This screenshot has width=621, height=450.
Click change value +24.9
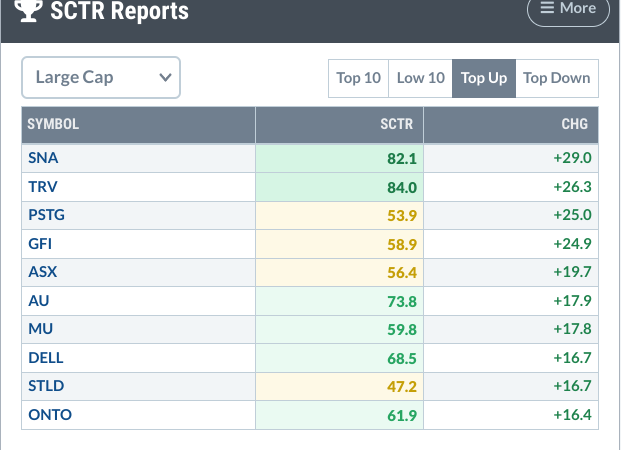572,244
